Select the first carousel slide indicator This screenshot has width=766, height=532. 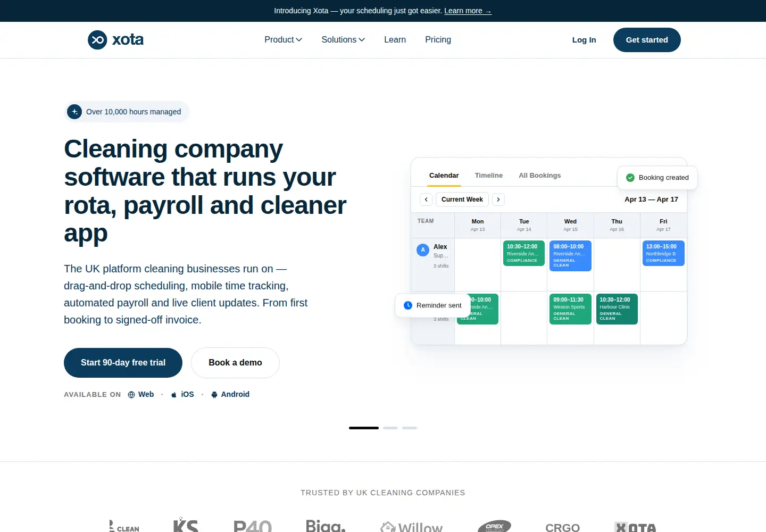click(x=364, y=428)
